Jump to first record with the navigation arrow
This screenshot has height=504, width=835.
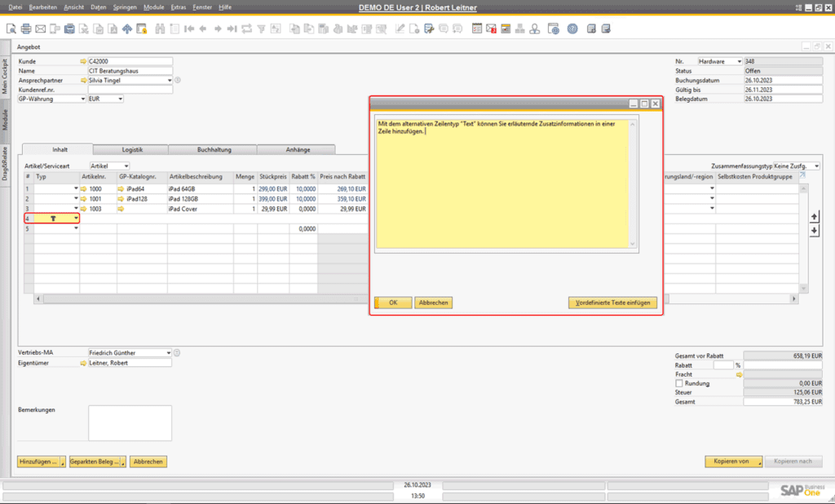pos(189,28)
